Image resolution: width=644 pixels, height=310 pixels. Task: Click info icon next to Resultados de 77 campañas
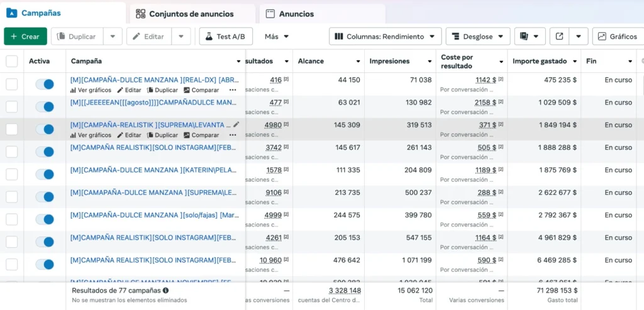(166, 291)
